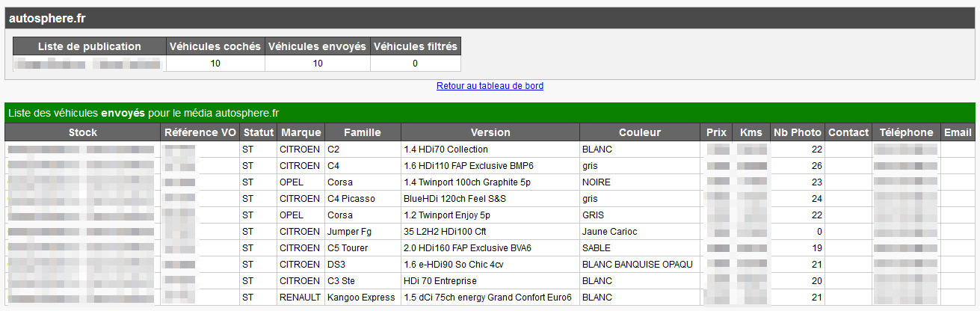Viewport: 980px width, 311px height.
Task: Select the Véhicules filtrés value 0
Action: (x=415, y=64)
